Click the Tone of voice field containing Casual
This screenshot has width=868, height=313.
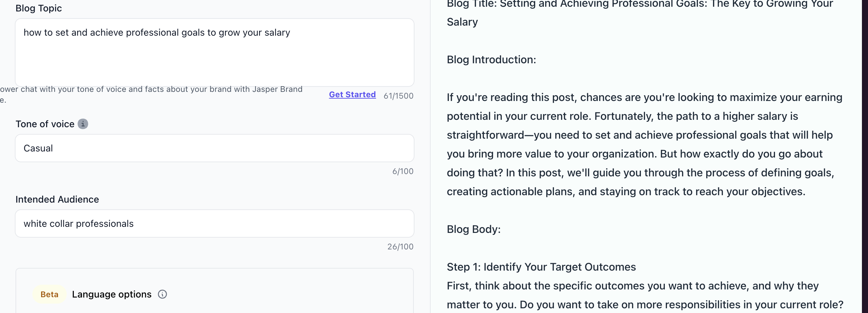tap(214, 148)
